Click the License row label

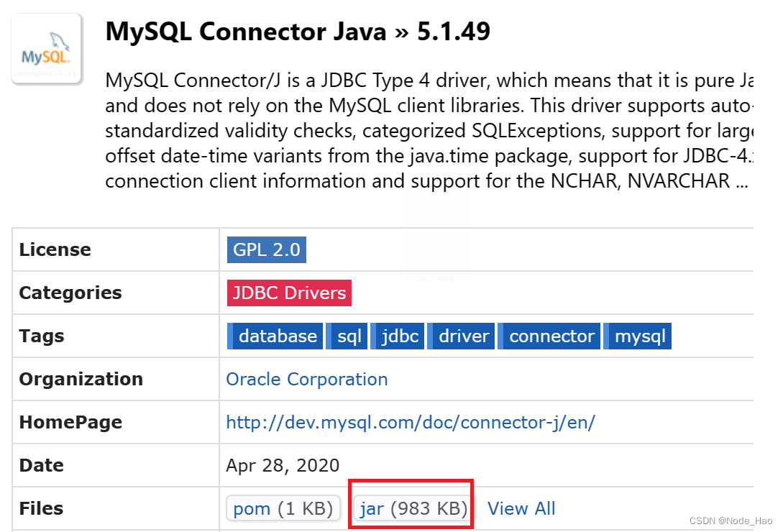click(x=55, y=249)
